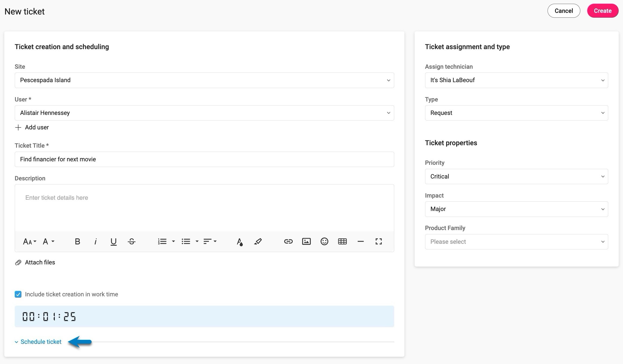623x364 pixels.
Task: Insert a table
Action: click(x=342, y=242)
